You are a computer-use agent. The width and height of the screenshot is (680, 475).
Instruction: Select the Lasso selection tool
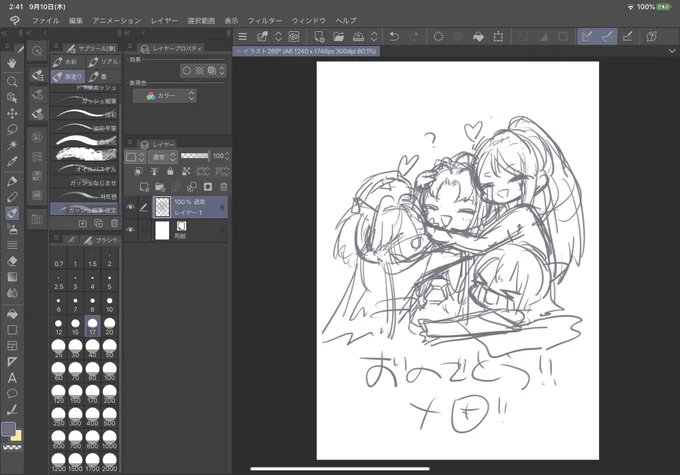pyautogui.click(x=12, y=129)
